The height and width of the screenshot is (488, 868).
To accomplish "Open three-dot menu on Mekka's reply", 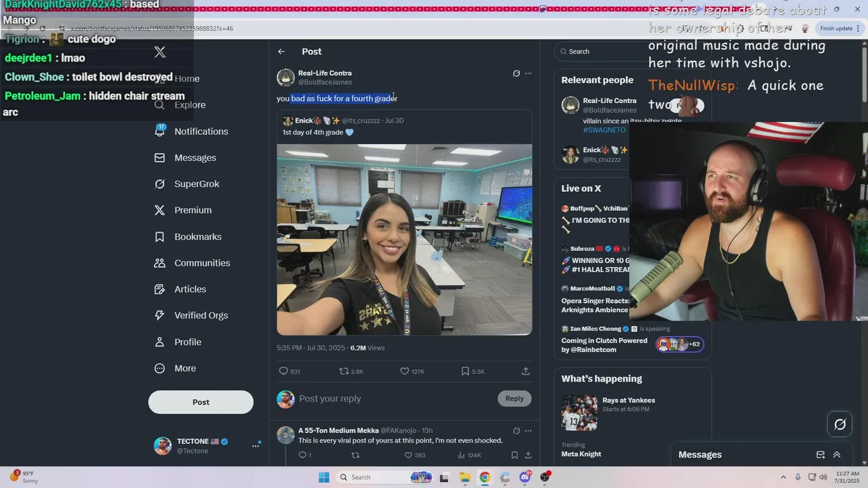I will (x=528, y=430).
